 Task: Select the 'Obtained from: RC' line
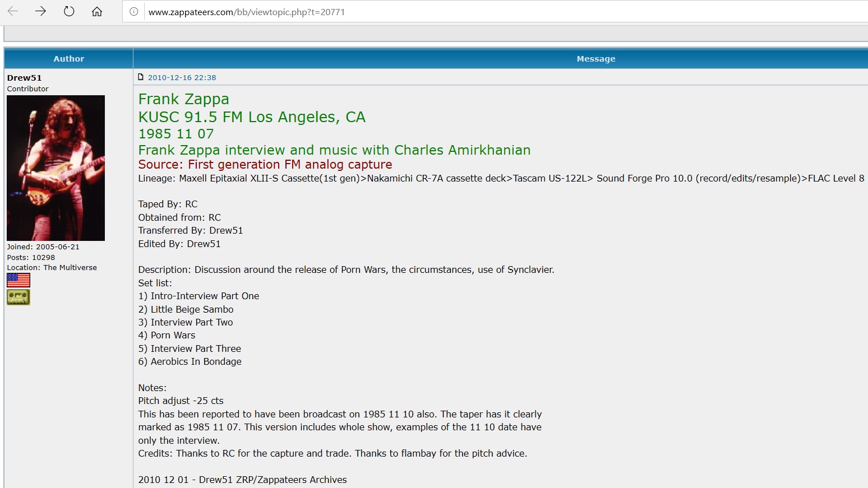(179, 217)
